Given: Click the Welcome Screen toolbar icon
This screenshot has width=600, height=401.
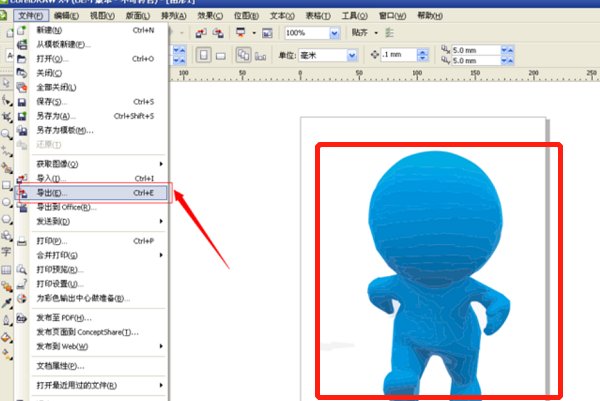Looking at the screenshot, I should coord(267,33).
